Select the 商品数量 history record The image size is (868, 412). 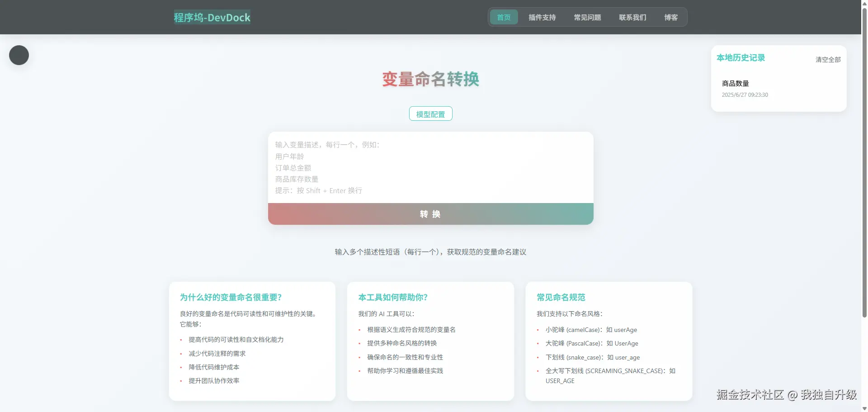735,83
